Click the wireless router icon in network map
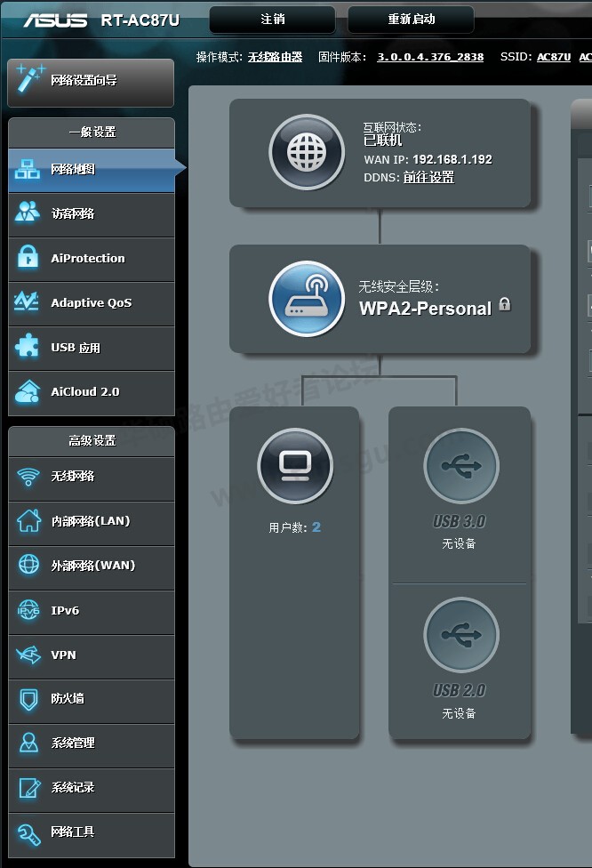This screenshot has width=592, height=868. point(307,299)
